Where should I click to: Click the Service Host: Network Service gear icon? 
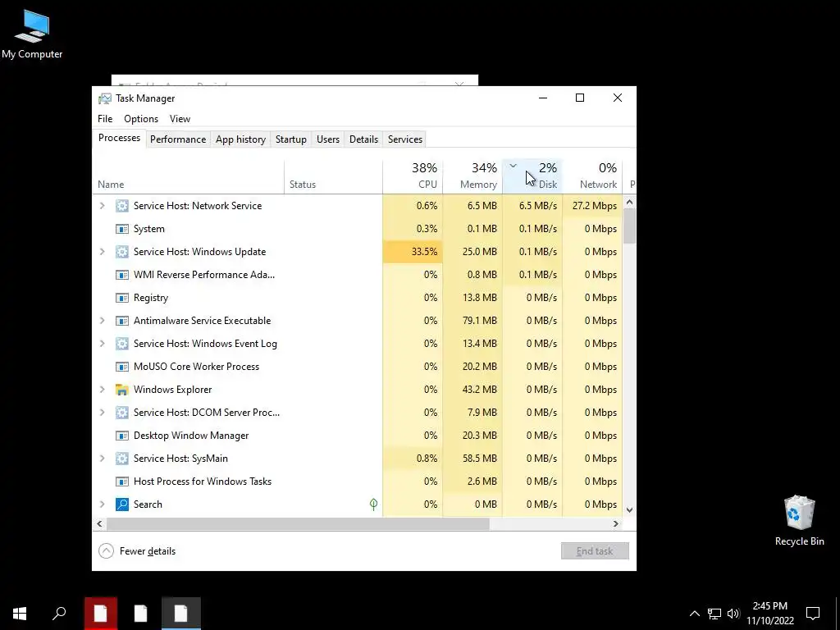pos(122,206)
